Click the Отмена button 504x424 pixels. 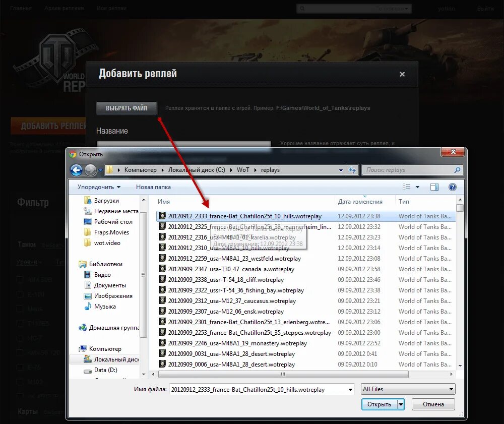pos(433,404)
